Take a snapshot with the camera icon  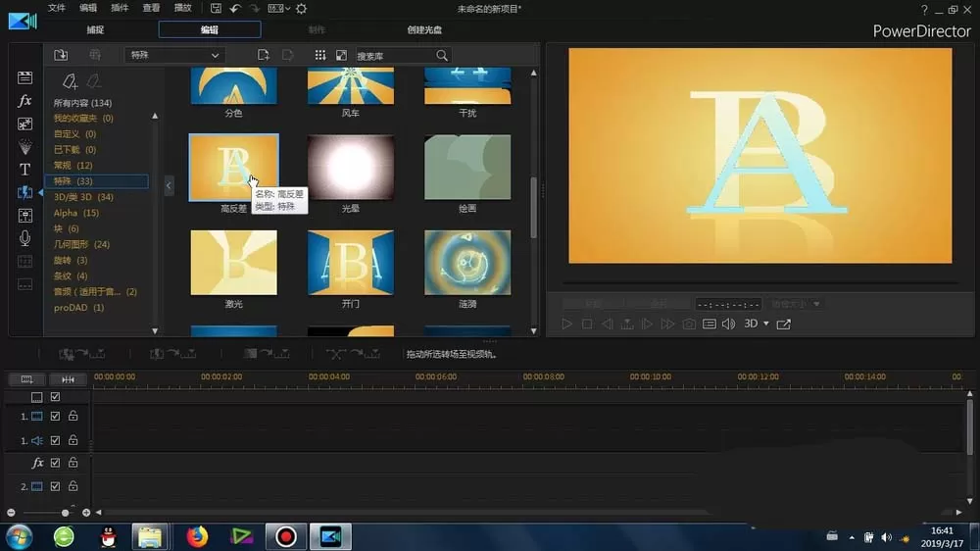(x=689, y=324)
